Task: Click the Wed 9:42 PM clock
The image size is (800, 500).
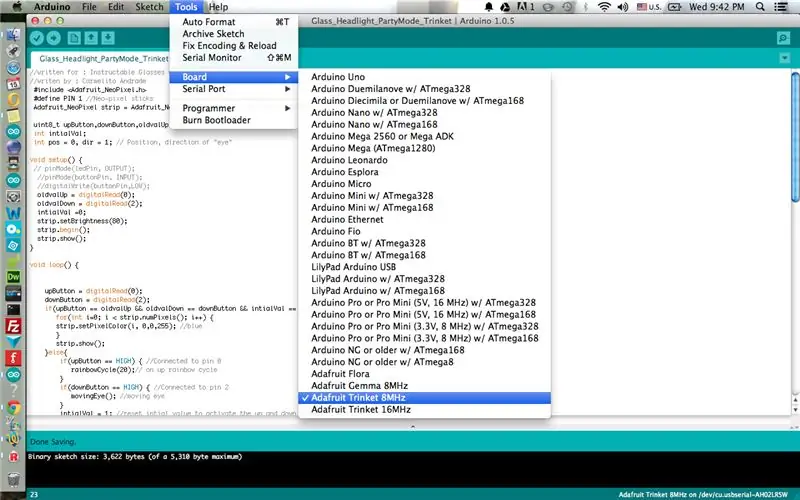Action: pyautogui.click(x=716, y=7)
